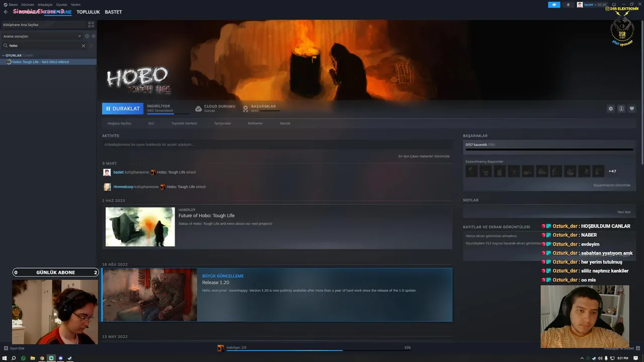
Task: Open Rehberler tab
Action: (255, 123)
